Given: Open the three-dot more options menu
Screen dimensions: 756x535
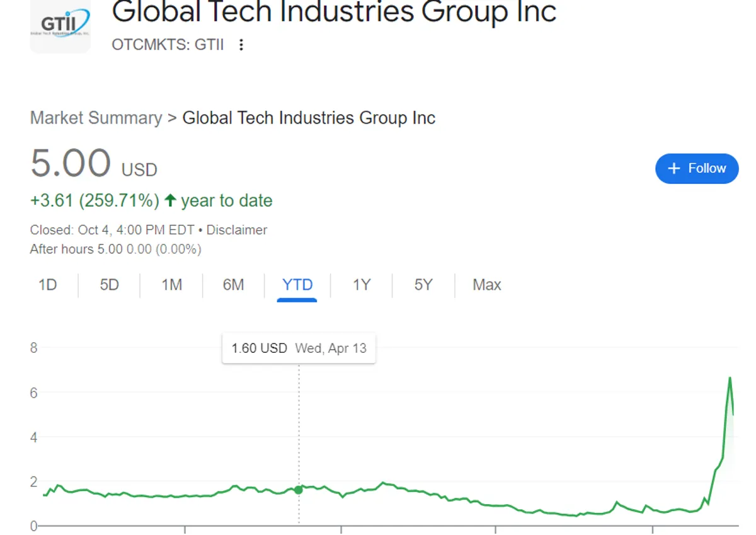Looking at the screenshot, I should coord(241,45).
